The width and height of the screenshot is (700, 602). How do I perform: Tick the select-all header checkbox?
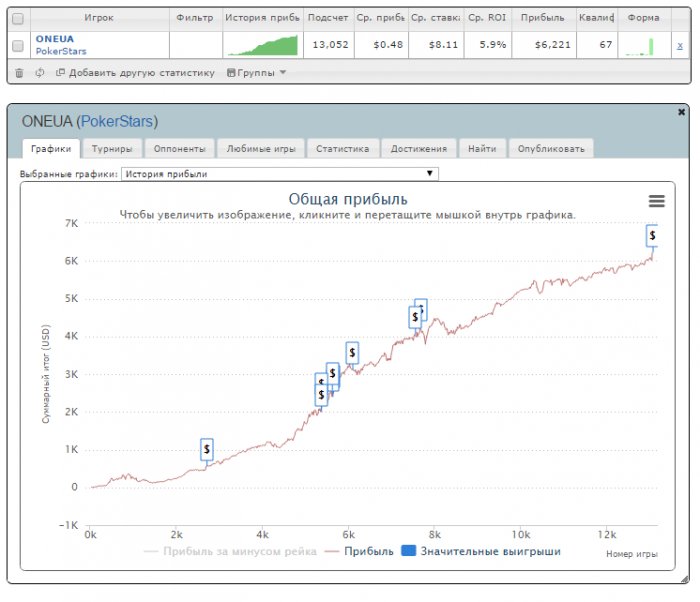click(x=18, y=19)
